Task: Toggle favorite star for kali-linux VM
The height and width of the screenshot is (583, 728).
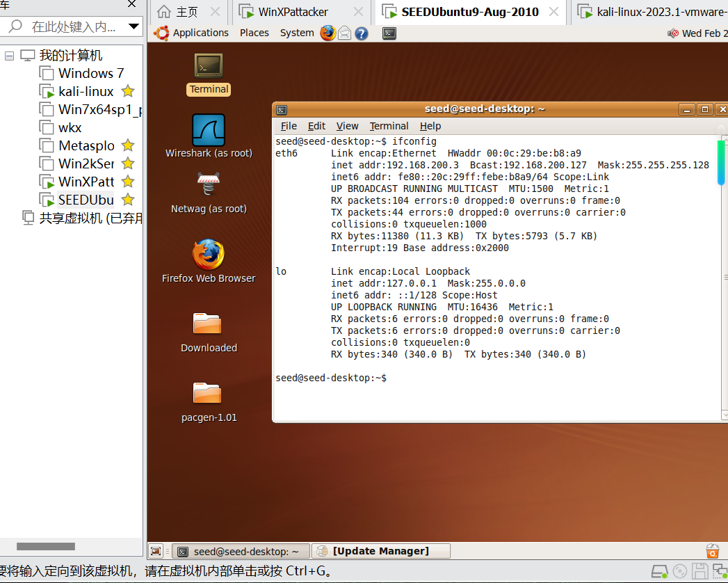Action: [x=128, y=91]
